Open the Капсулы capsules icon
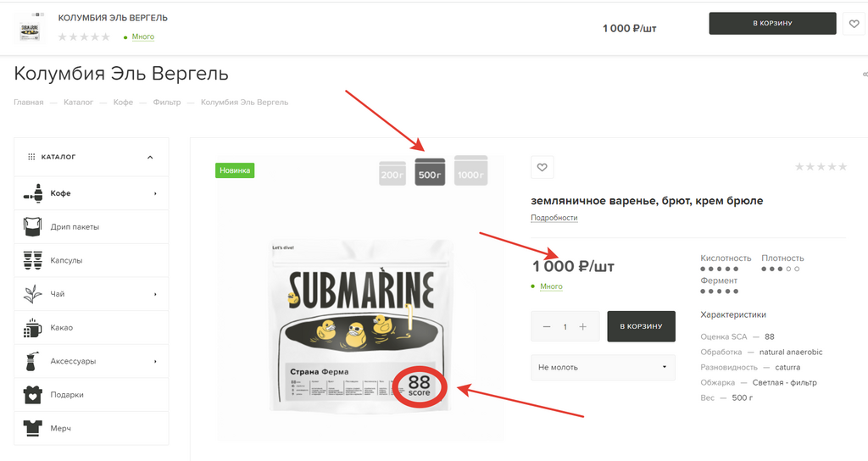Screen dimensions: 868x461 pos(33,260)
